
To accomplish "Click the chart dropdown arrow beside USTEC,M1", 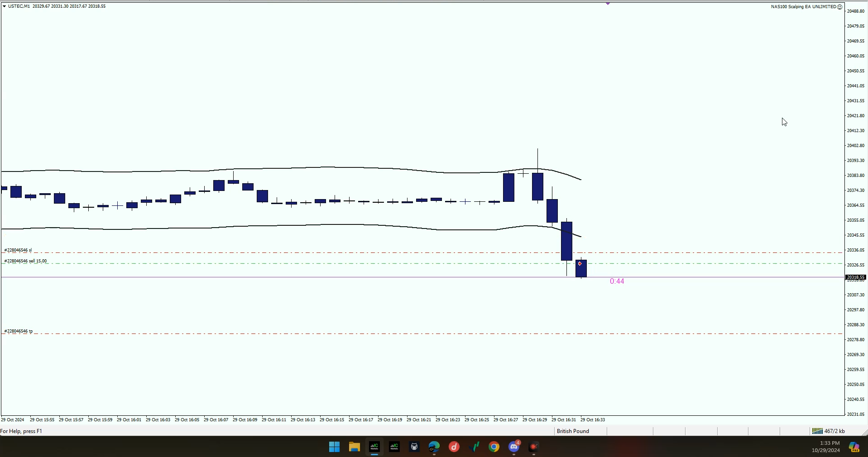I will [4, 6].
